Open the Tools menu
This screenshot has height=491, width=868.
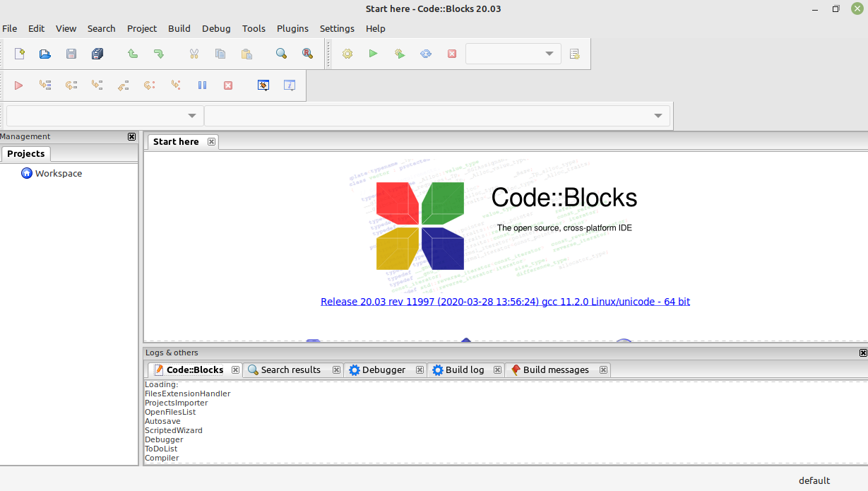tap(254, 28)
